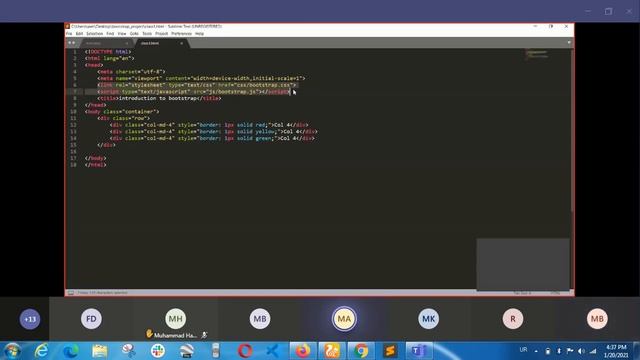Switch to Firefox in the taskbar
Viewport: 640px width, 360px height.
click(x=302, y=351)
